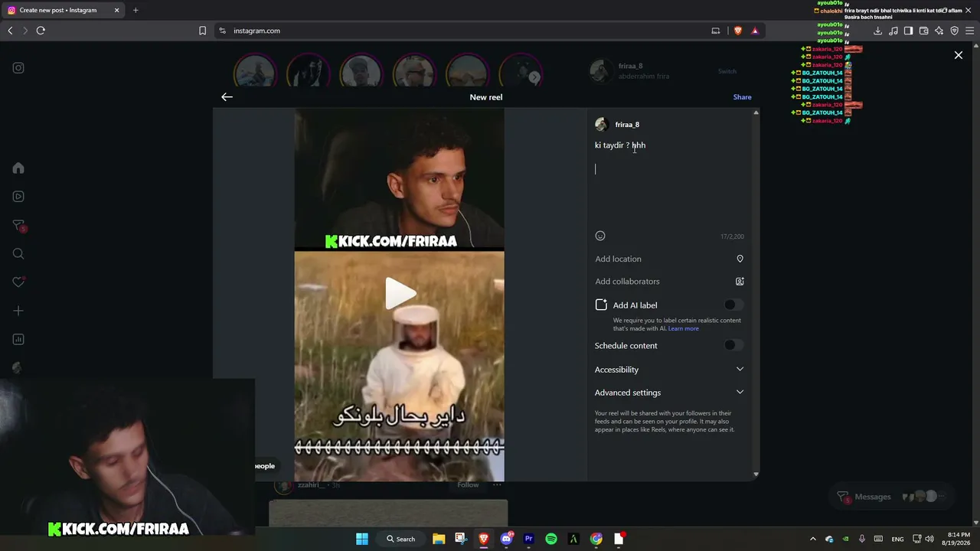This screenshot has width=980, height=551.
Task: Click the Add location field
Action: 669,259
